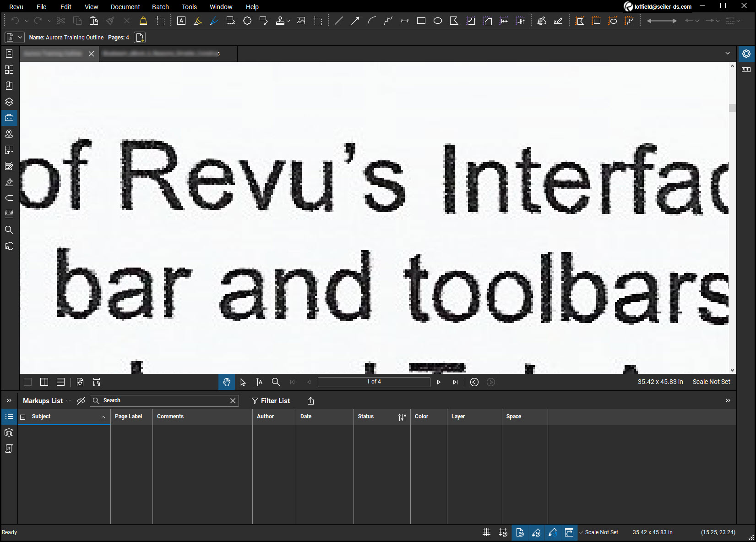Image resolution: width=756 pixels, height=542 pixels.
Task: Open the Tools menu
Action: (x=189, y=7)
